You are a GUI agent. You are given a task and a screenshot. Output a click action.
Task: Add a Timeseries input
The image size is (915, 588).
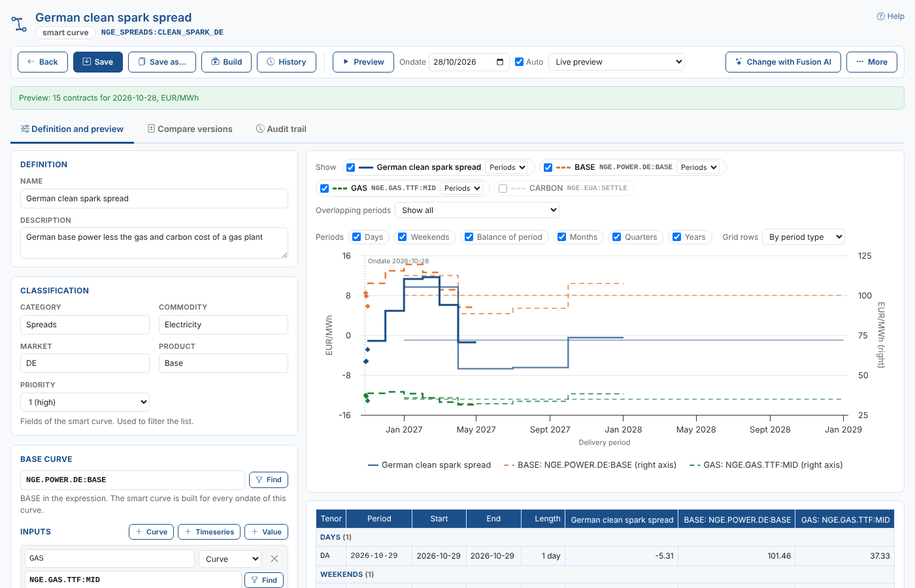coord(209,532)
